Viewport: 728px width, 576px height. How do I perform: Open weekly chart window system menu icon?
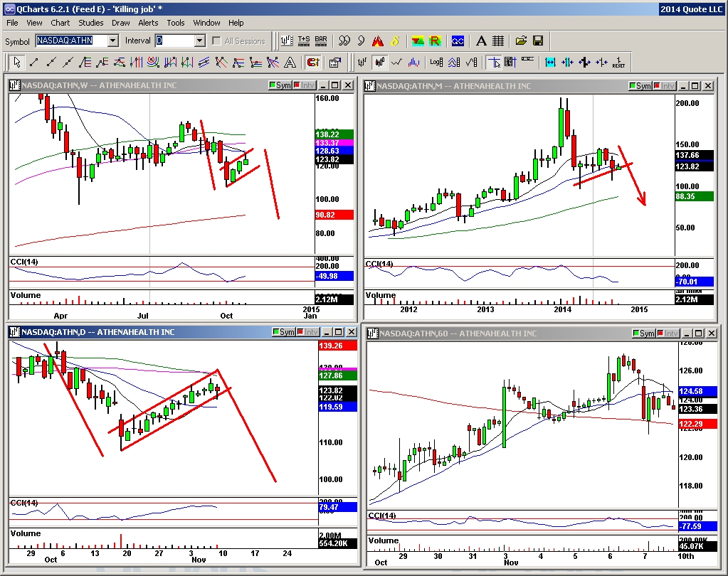[x=14, y=85]
